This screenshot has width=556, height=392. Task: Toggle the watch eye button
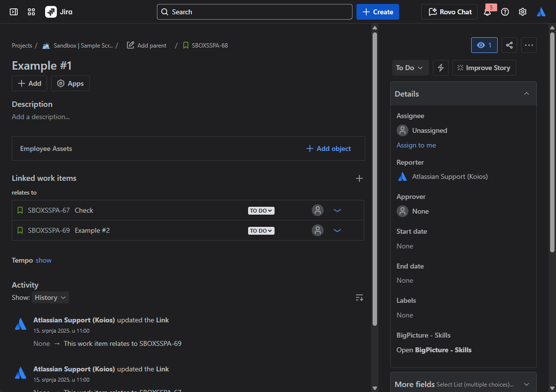(484, 45)
